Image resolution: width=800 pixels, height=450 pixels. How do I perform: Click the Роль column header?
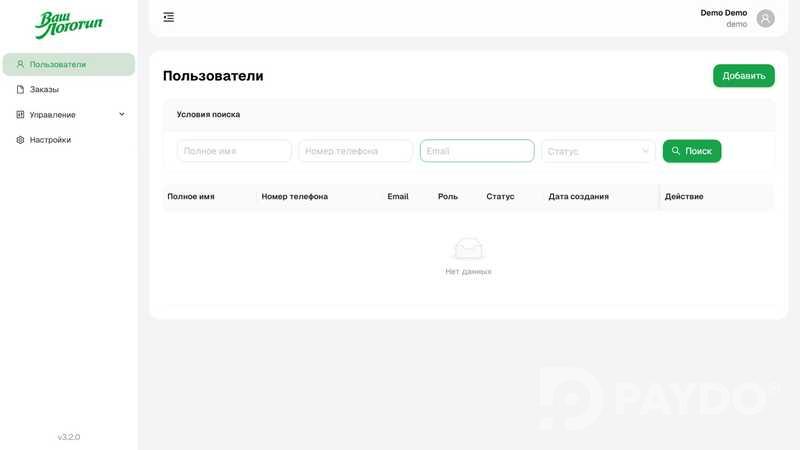tap(448, 196)
